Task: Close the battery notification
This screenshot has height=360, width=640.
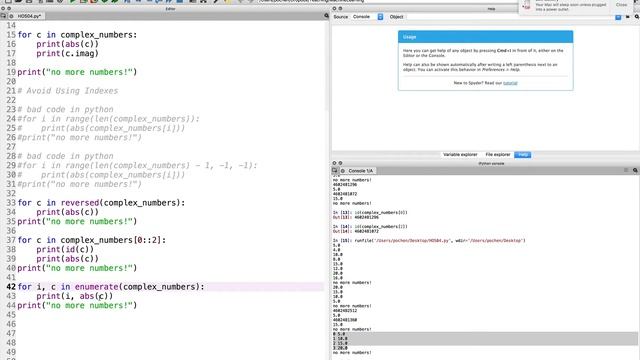Action: [622, 4]
